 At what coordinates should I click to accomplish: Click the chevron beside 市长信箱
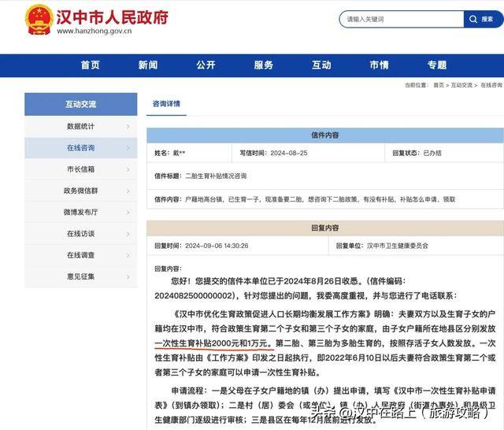[128, 169]
